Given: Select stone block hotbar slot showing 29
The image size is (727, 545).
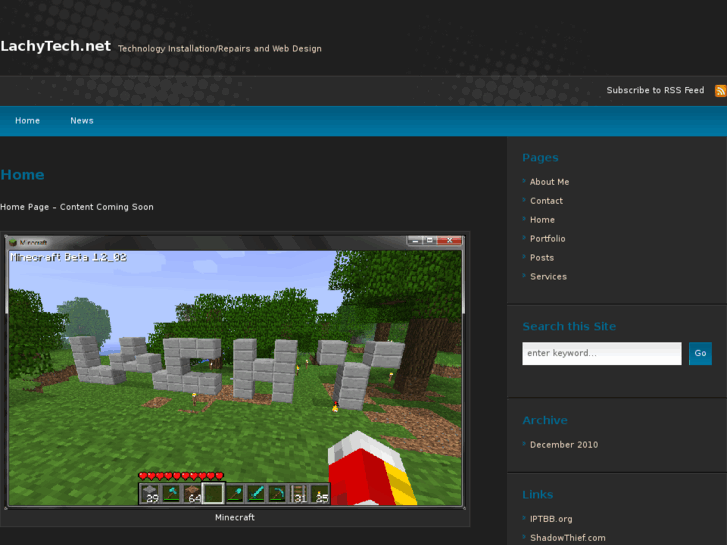Looking at the screenshot, I should pyautogui.click(x=150, y=494).
